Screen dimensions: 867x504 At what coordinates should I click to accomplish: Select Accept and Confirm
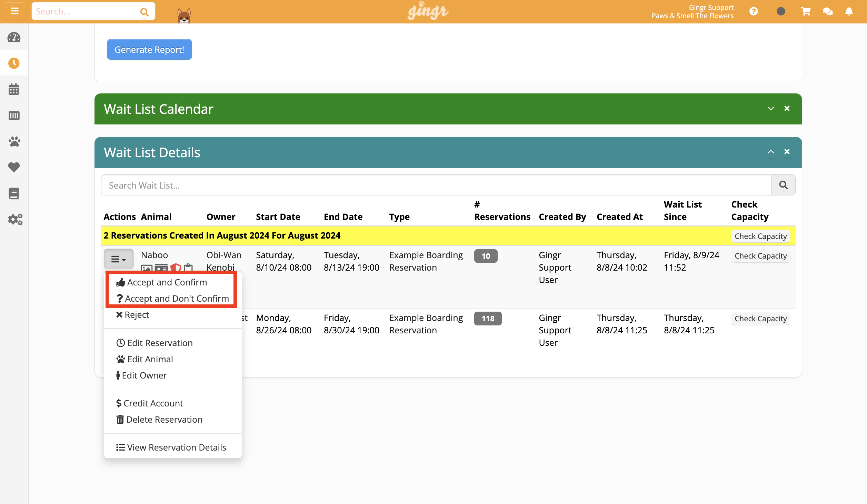[x=161, y=282]
